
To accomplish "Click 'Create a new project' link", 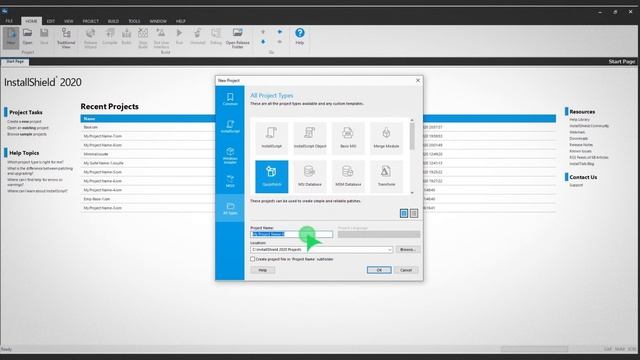I will pyautogui.click(x=24, y=122).
